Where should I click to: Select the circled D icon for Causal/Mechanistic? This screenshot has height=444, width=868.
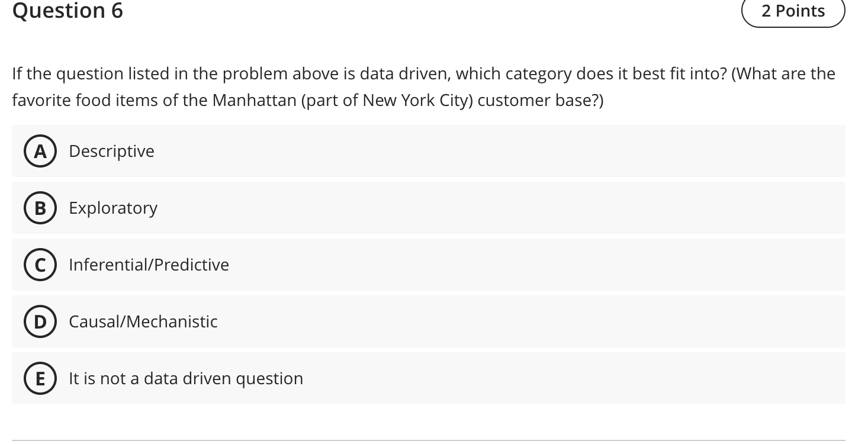tap(40, 321)
